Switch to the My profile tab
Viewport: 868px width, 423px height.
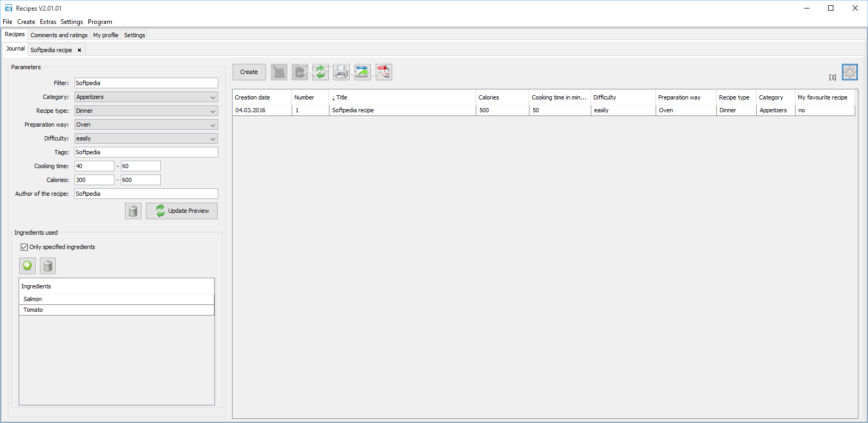pos(106,35)
